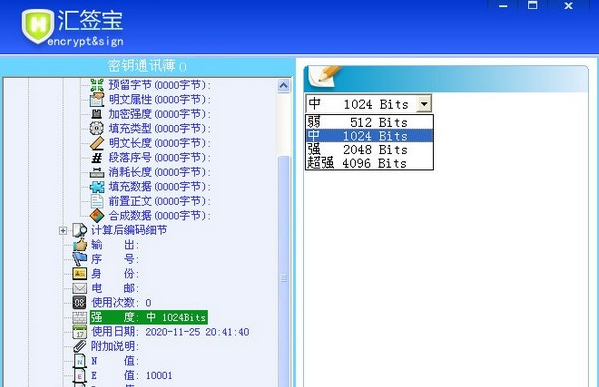Click the 预留字节 (0000字节) text
Screen dimensions: 599x387
(x=160, y=85)
